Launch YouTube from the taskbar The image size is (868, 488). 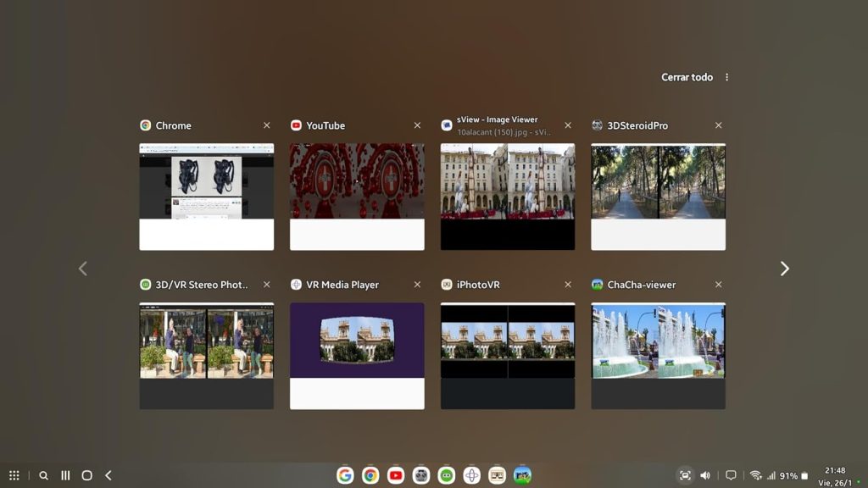396,475
